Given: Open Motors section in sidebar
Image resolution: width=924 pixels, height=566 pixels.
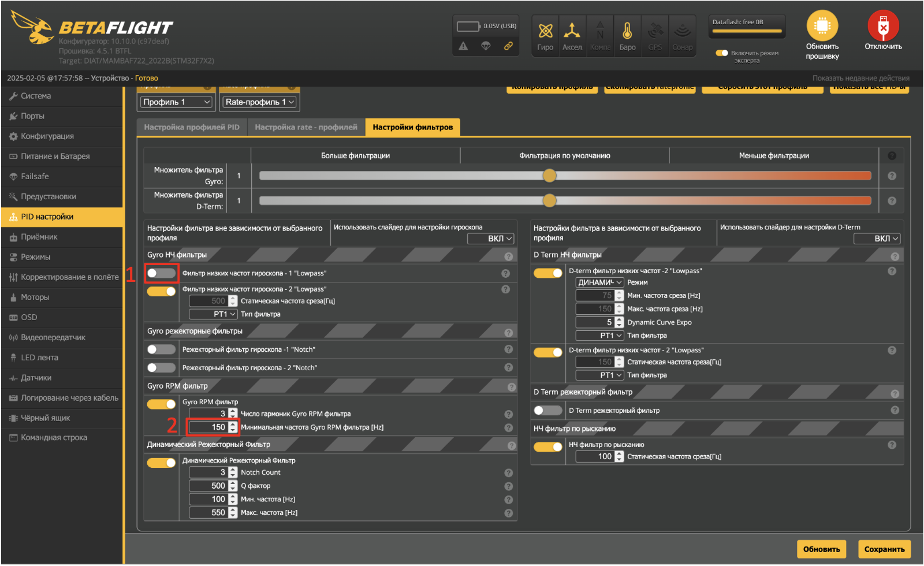Looking at the screenshot, I should pyautogui.click(x=35, y=297).
